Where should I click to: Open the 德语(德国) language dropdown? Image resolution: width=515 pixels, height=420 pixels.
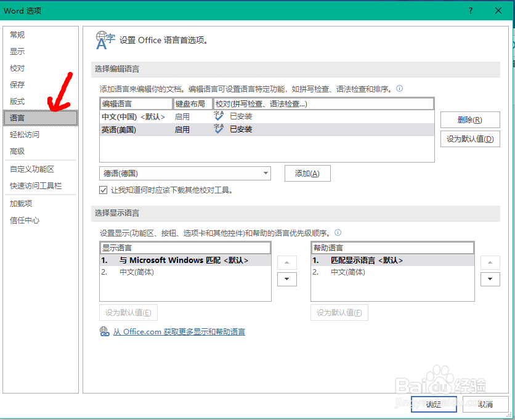tap(266, 173)
